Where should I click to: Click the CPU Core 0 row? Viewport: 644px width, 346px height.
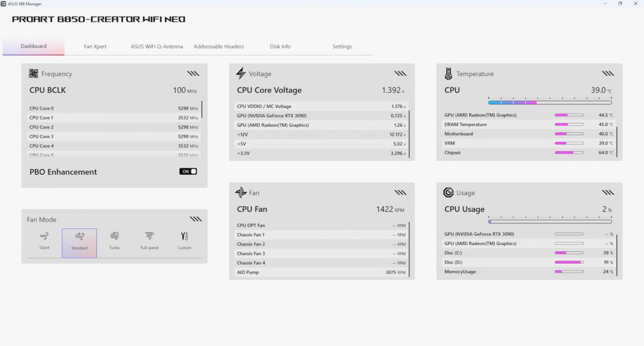114,108
